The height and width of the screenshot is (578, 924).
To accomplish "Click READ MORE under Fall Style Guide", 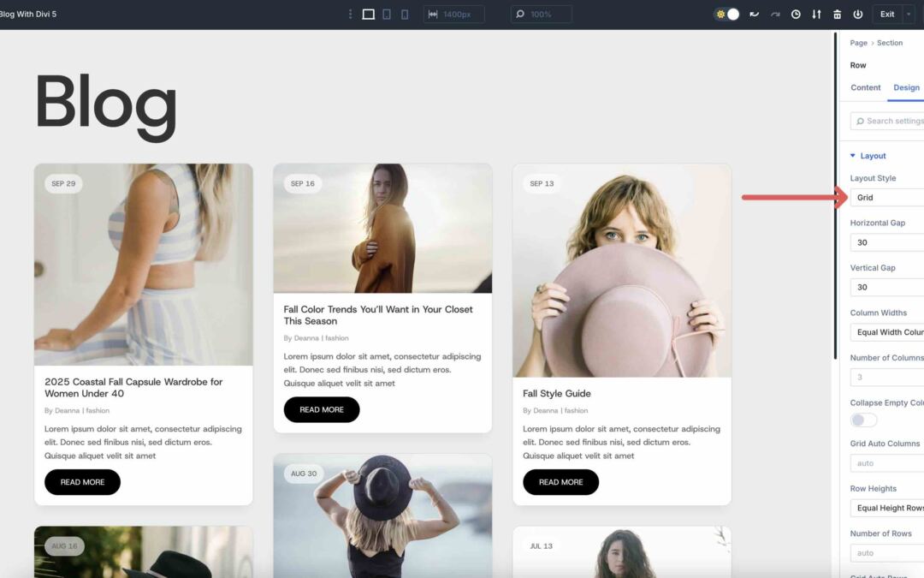I will pyautogui.click(x=560, y=482).
